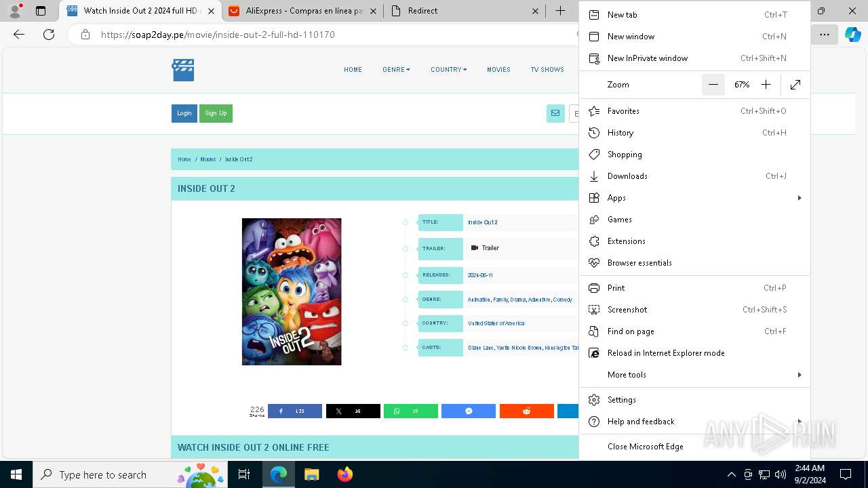This screenshot has width=868, height=488.
Task: Expand the Apps submenu
Action: (694, 198)
